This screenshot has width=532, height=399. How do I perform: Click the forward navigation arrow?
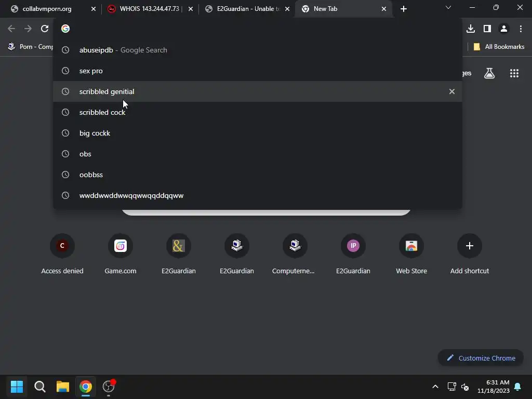pyautogui.click(x=28, y=29)
